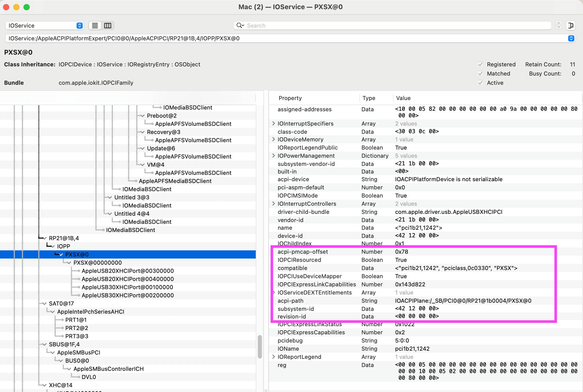Sort by Property column header
The width and height of the screenshot is (583, 392).
(x=314, y=98)
